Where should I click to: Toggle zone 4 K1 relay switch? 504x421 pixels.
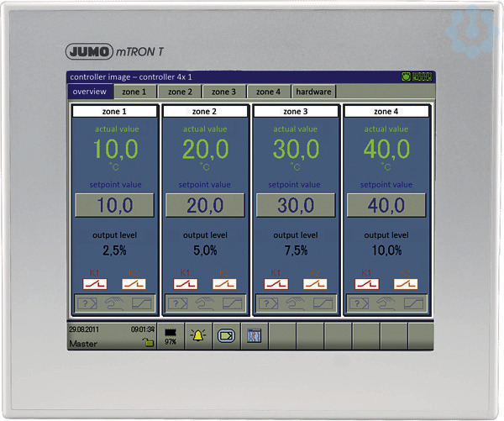coord(367,284)
